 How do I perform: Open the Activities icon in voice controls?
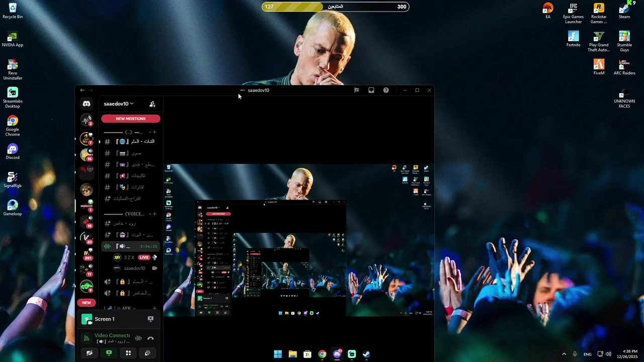point(128,353)
